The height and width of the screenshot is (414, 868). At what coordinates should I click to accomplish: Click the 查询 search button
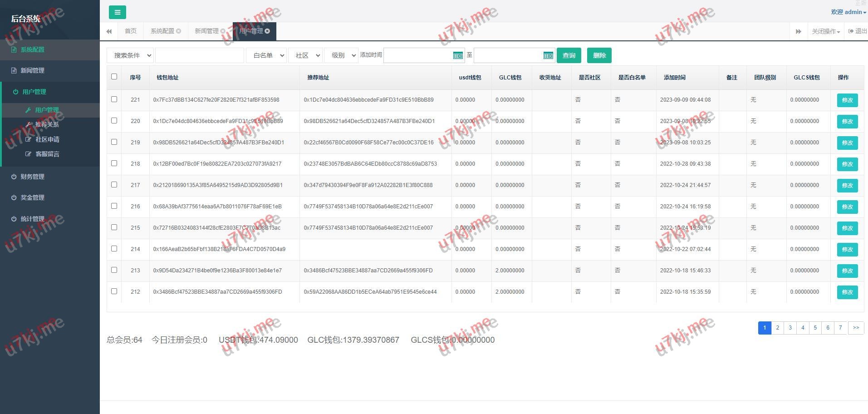click(x=569, y=55)
